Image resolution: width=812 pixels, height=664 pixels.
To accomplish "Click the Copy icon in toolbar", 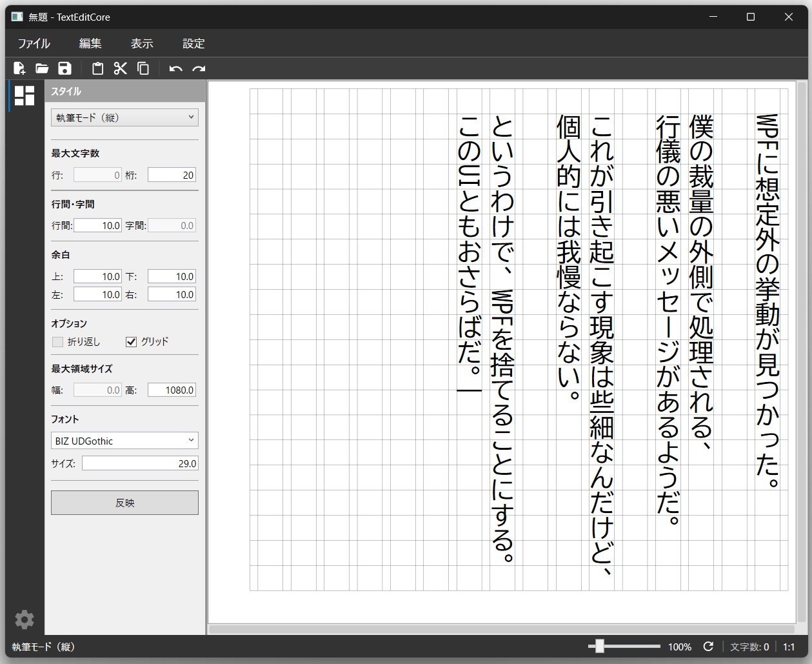I will 143,68.
